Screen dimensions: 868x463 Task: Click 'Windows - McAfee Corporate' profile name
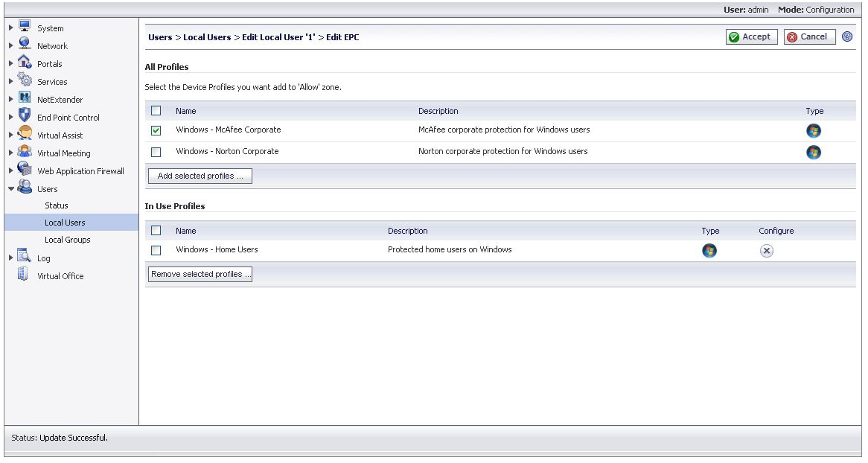(x=228, y=130)
